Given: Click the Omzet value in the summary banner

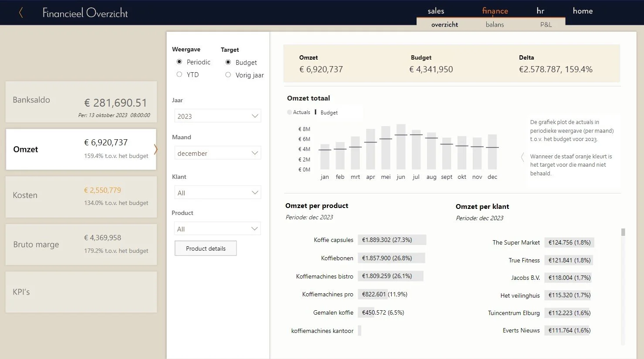Looking at the screenshot, I should (x=321, y=69).
